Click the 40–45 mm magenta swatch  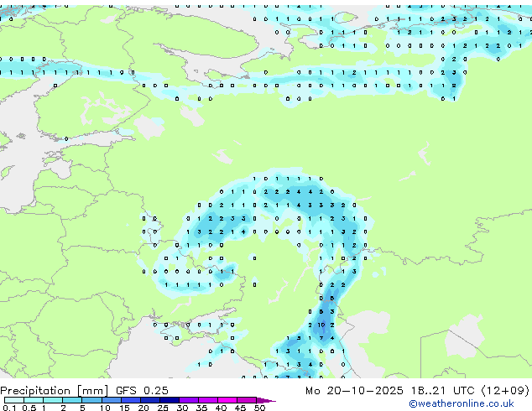(227, 400)
